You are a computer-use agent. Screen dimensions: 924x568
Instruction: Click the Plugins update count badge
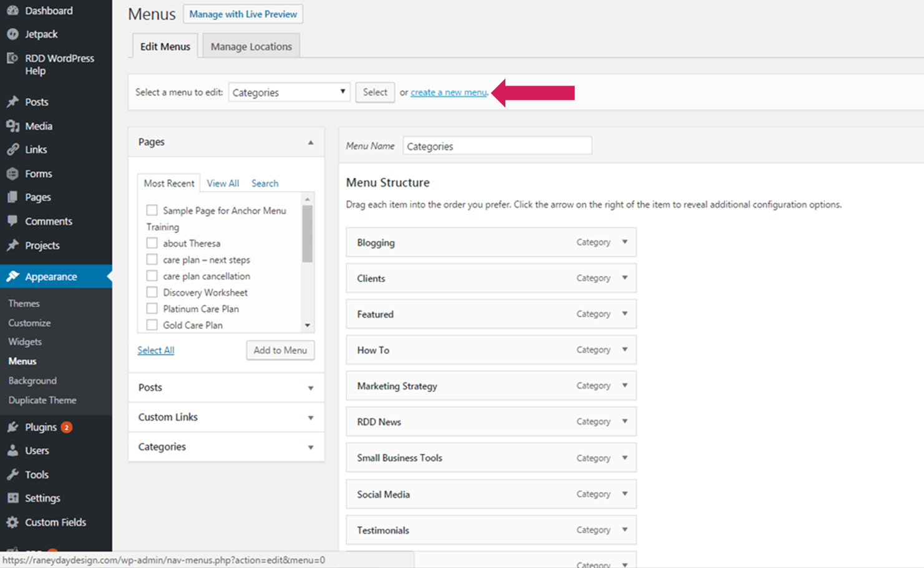pos(66,427)
